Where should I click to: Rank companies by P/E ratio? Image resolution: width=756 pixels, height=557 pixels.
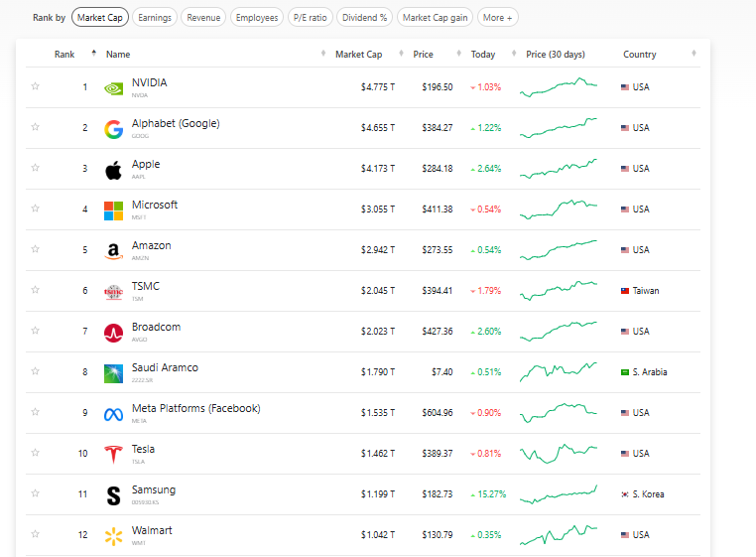(310, 18)
